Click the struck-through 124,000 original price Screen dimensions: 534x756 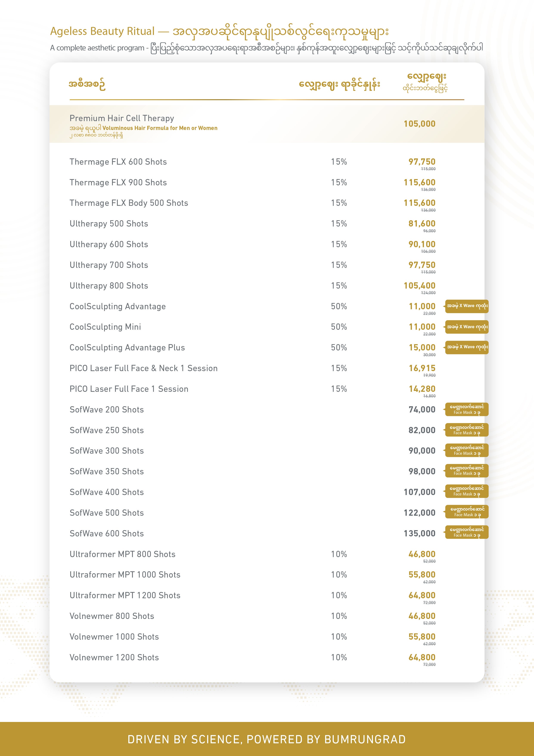[428, 293]
